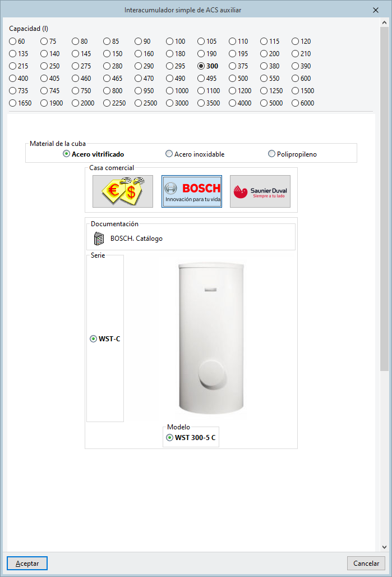Open the BOSCH. Catálogo documentation link
This screenshot has width=392, height=577.
[x=136, y=239]
